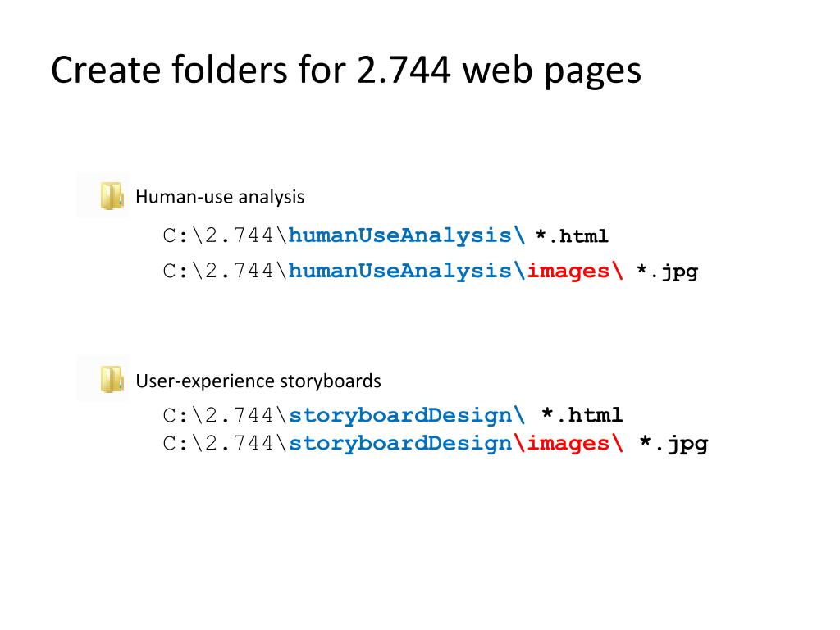Click C:\2.744\ prefix on the storyboardDesign\images line

pos(225,444)
